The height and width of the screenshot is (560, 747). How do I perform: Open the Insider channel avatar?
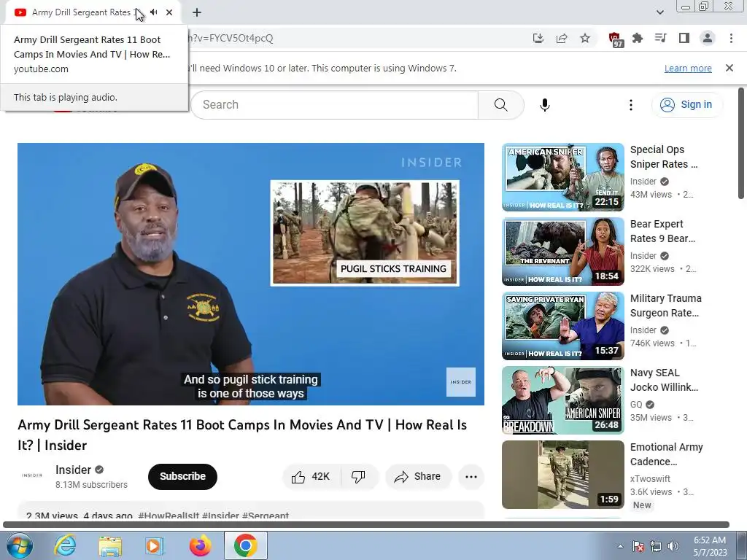tap(32, 475)
